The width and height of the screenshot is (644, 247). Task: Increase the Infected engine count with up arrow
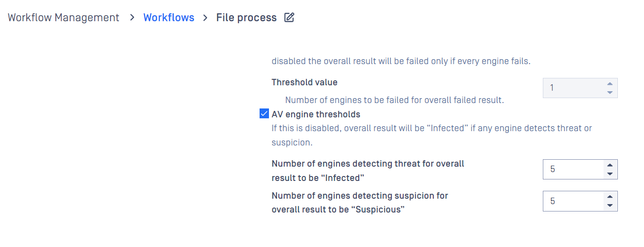[x=610, y=165]
